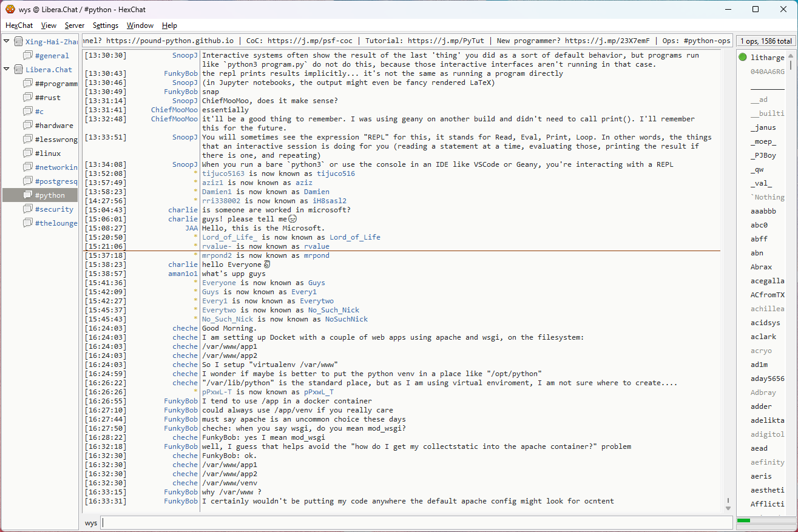Click the server icon next to Xing-Hai-Zha
798x532 pixels.
point(18,42)
